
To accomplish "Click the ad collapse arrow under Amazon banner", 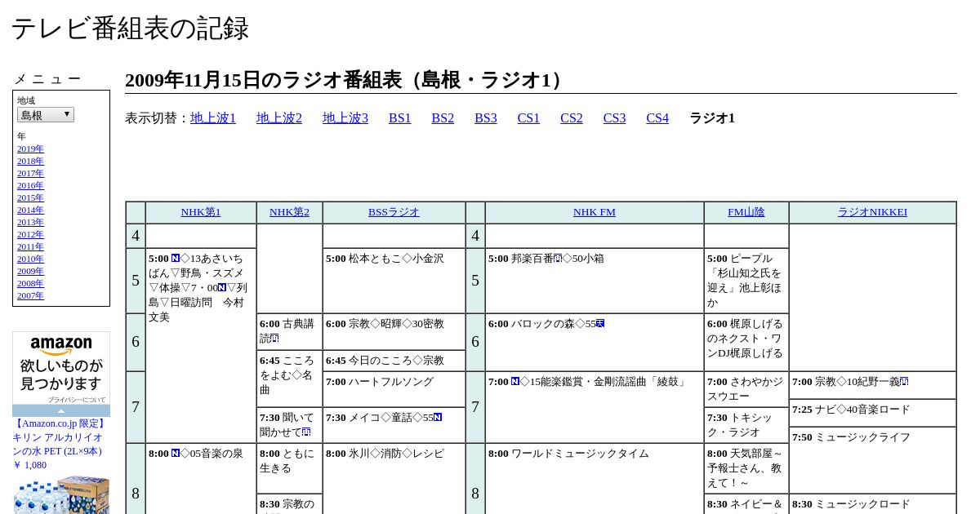I will (61, 410).
